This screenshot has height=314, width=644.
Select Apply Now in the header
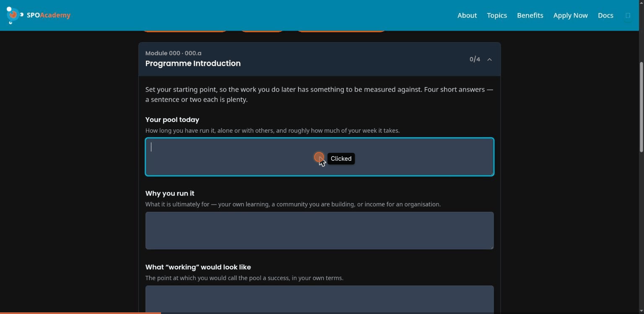(x=570, y=15)
